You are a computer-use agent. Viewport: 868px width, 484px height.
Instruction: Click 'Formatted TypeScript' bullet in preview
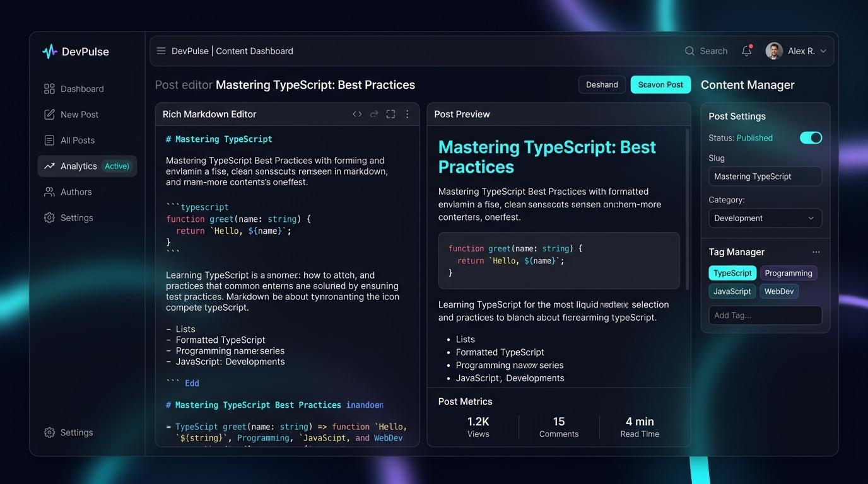tap(500, 352)
